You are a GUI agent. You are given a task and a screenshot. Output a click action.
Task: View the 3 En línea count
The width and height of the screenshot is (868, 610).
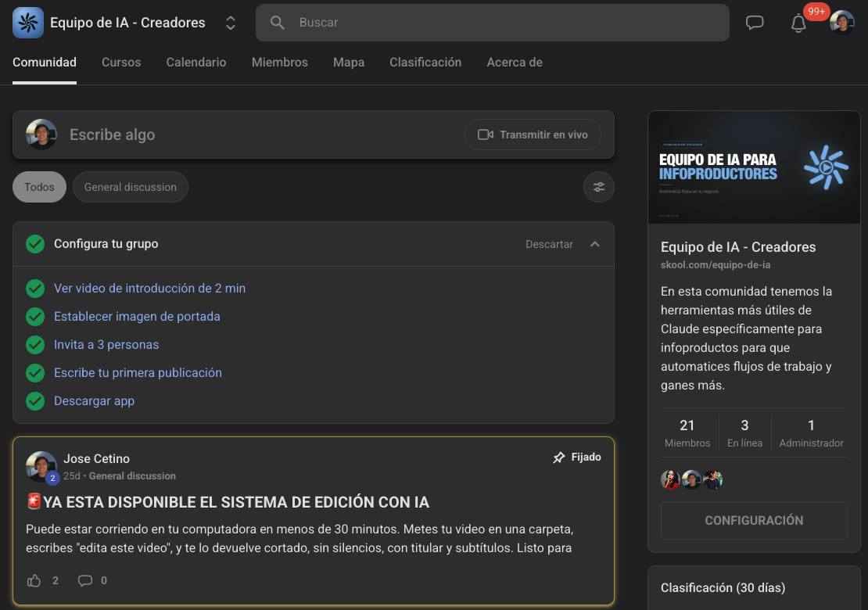pyautogui.click(x=744, y=433)
